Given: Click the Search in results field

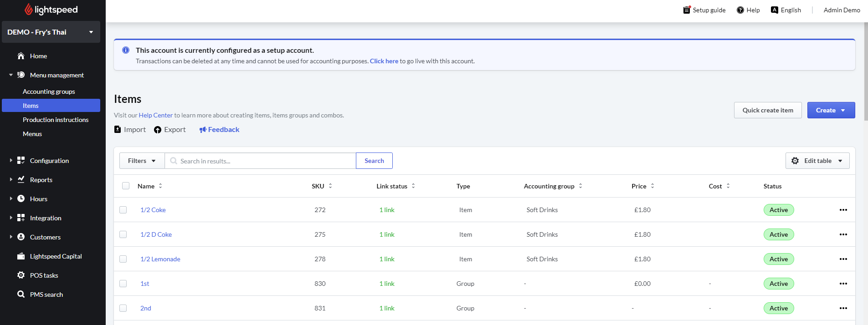Looking at the screenshot, I should pyautogui.click(x=264, y=161).
